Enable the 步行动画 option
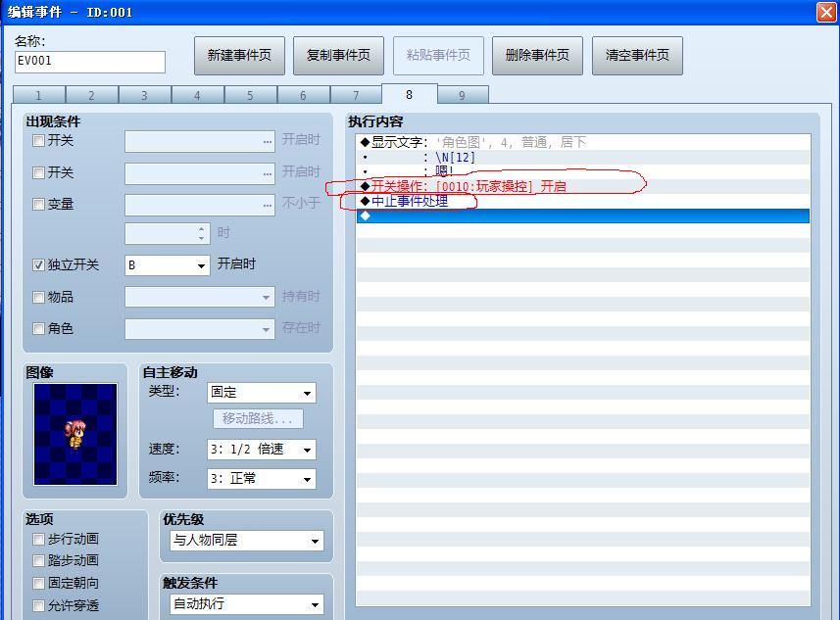The height and width of the screenshot is (620, 840). pyautogui.click(x=38, y=539)
